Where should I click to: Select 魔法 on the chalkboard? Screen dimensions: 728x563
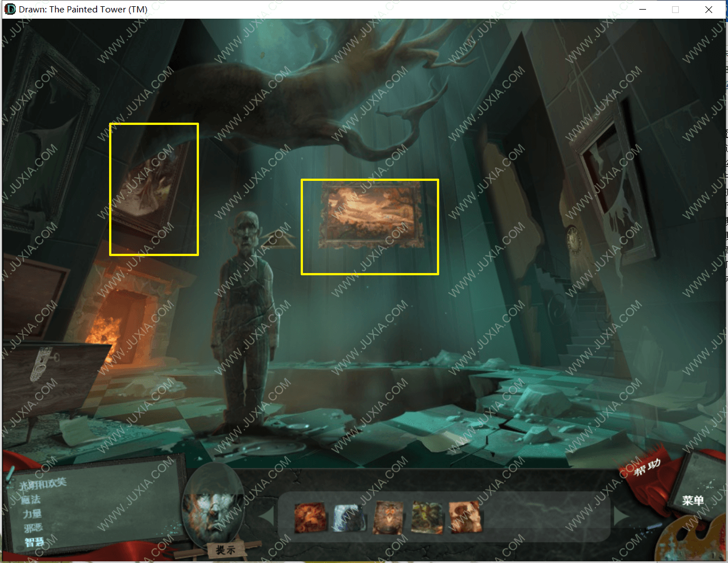31,500
